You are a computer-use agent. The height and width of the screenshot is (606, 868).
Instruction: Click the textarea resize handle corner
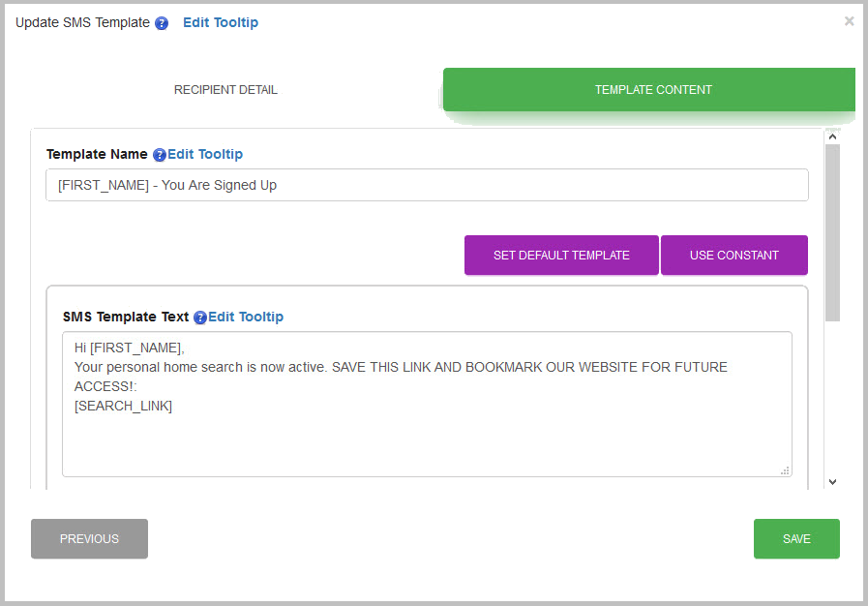coord(785,470)
